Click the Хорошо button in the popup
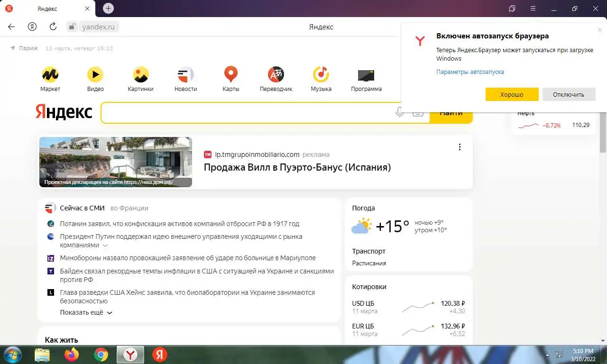Viewport: 607px width, 364px height. (x=512, y=94)
